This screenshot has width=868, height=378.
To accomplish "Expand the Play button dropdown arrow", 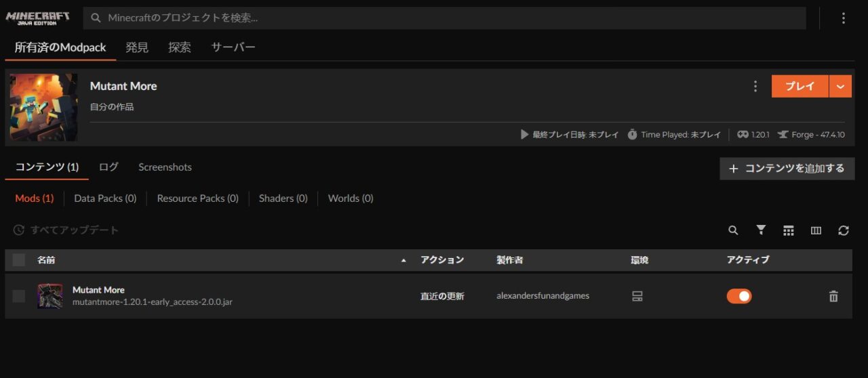I will click(840, 86).
